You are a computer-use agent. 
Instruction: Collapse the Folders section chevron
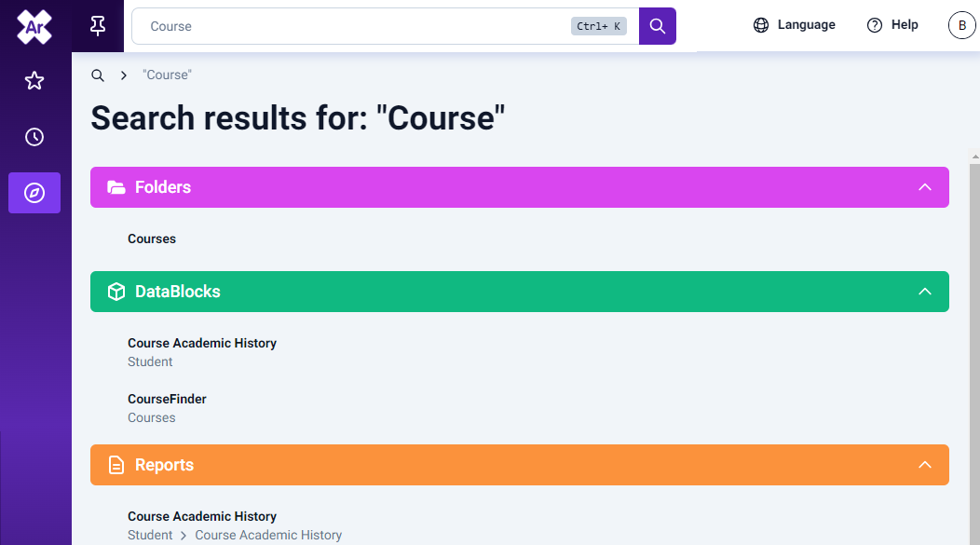[x=924, y=187]
